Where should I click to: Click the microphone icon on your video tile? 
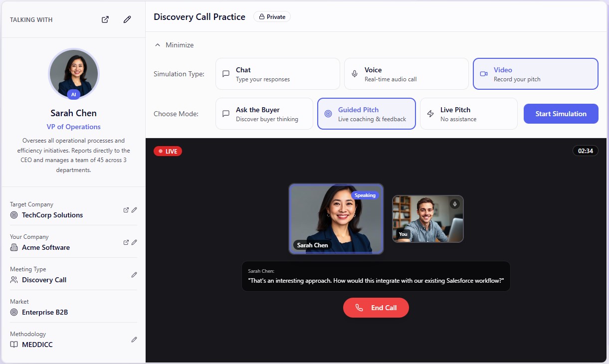click(454, 204)
